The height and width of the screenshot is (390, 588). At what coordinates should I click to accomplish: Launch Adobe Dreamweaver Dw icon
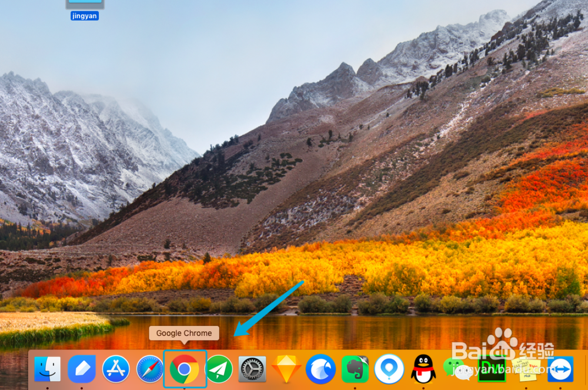point(492,369)
